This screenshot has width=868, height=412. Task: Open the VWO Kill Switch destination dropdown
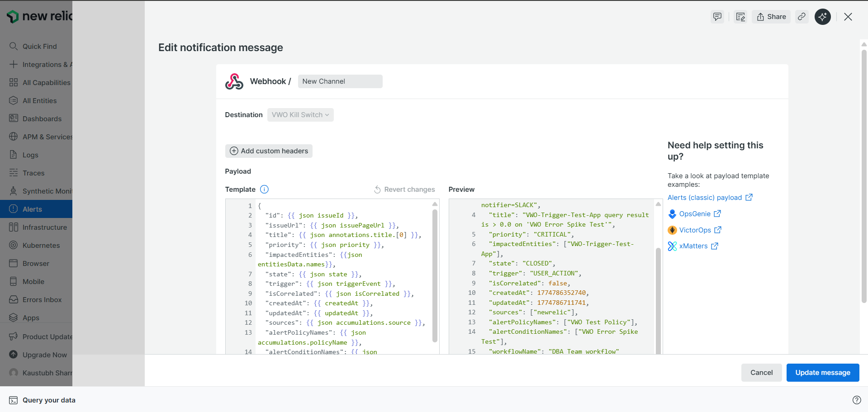pos(300,115)
